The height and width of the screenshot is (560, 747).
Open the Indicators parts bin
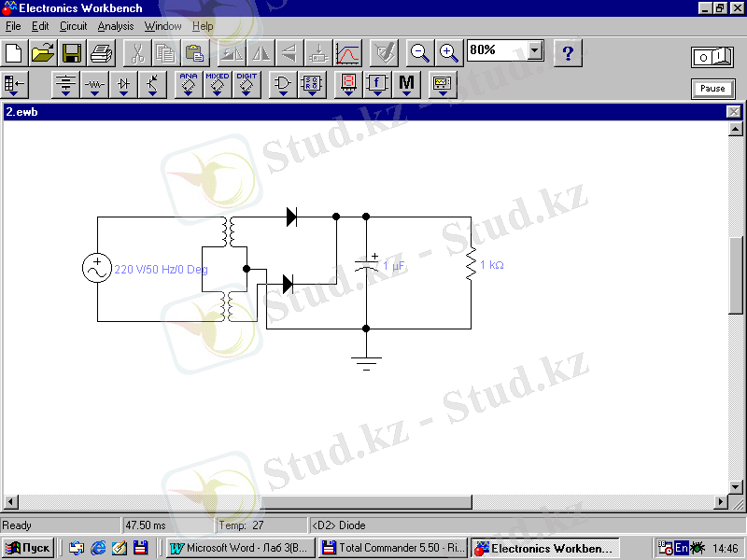click(x=348, y=85)
